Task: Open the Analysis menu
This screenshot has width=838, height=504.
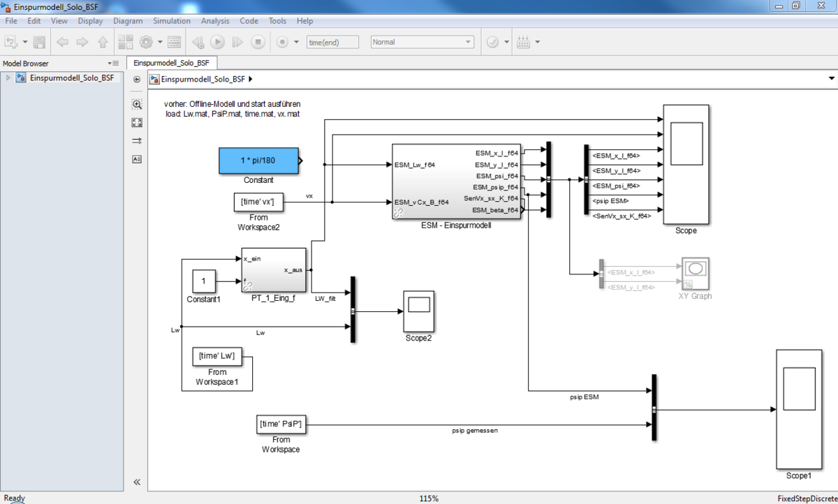Action: pyautogui.click(x=214, y=21)
